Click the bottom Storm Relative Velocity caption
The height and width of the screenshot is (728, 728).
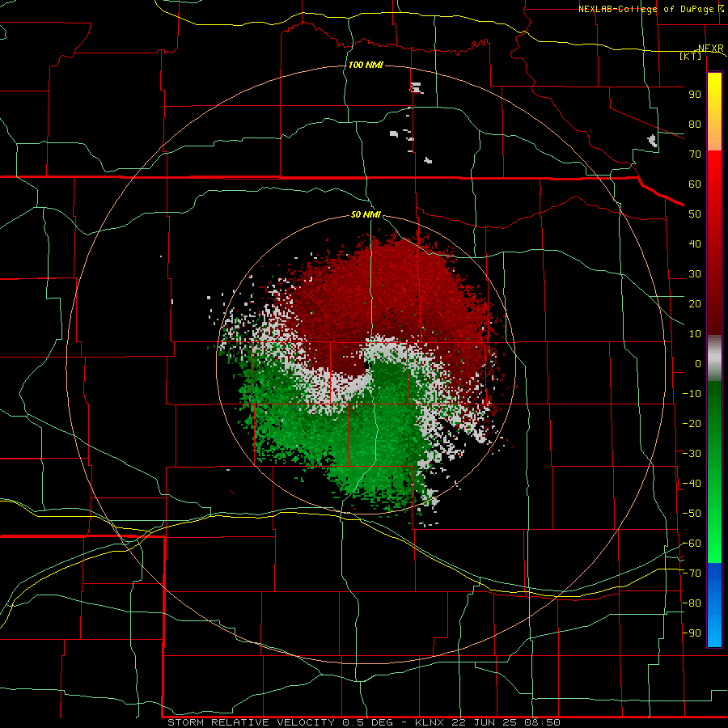click(x=364, y=722)
